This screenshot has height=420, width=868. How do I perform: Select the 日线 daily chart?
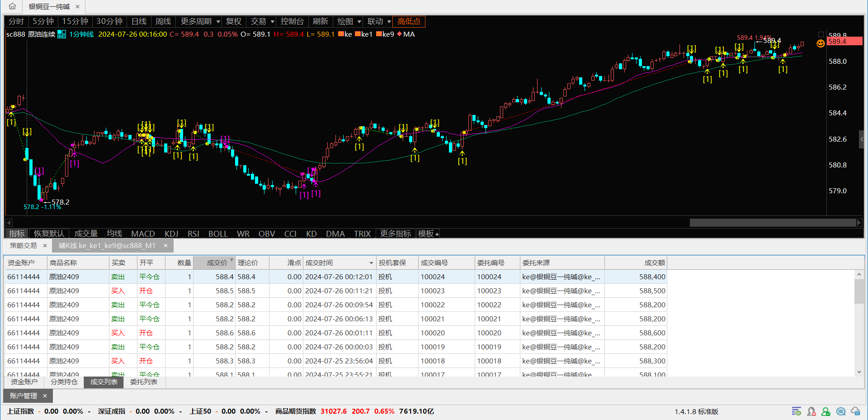click(139, 21)
